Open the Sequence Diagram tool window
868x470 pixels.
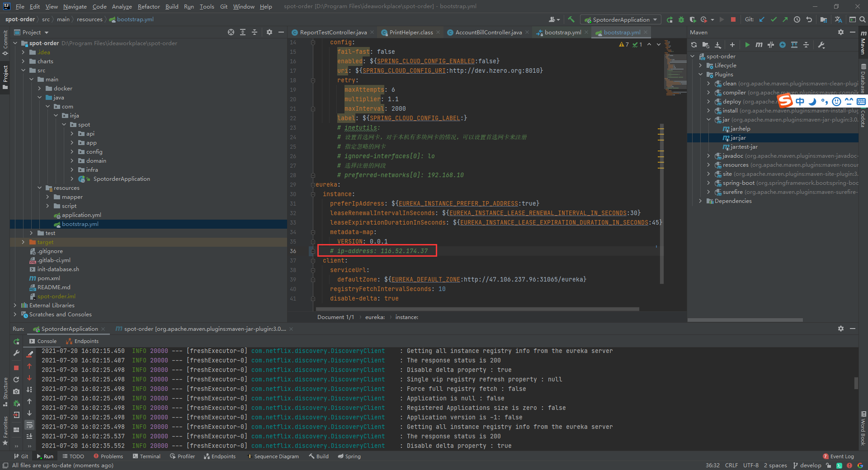click(273, 456)
